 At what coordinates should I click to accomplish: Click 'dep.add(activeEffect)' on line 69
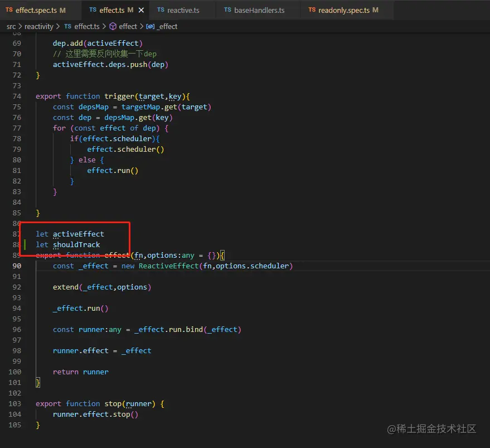click(98, 43)
